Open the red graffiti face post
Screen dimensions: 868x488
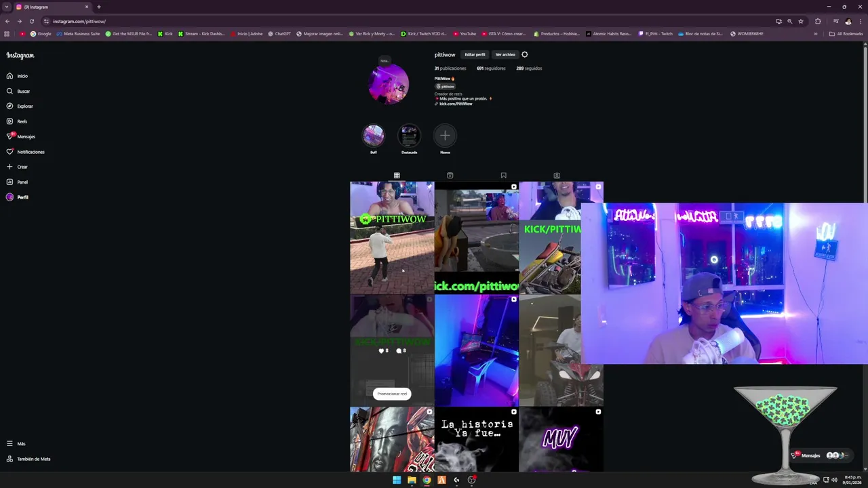392,439
